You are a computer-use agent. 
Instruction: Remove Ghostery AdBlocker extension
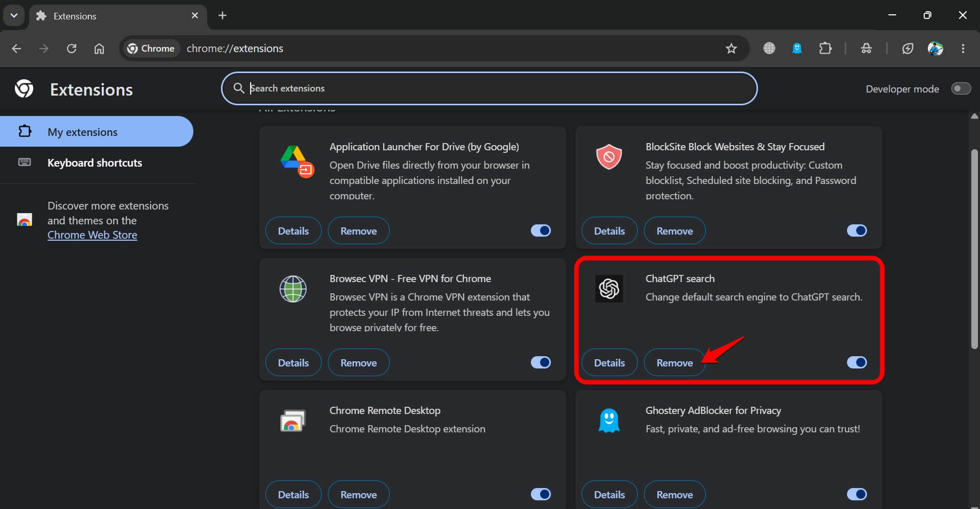coord(675,494)
